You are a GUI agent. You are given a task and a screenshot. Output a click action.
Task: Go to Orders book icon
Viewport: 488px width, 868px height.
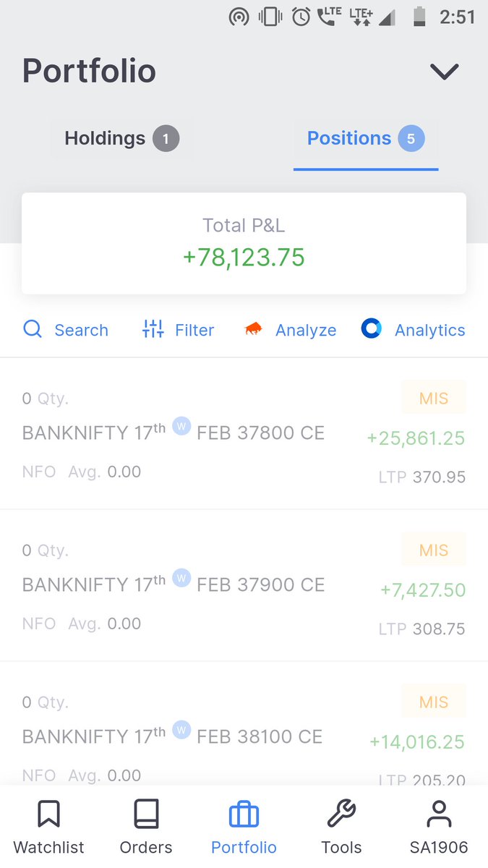tap(146, 814)
